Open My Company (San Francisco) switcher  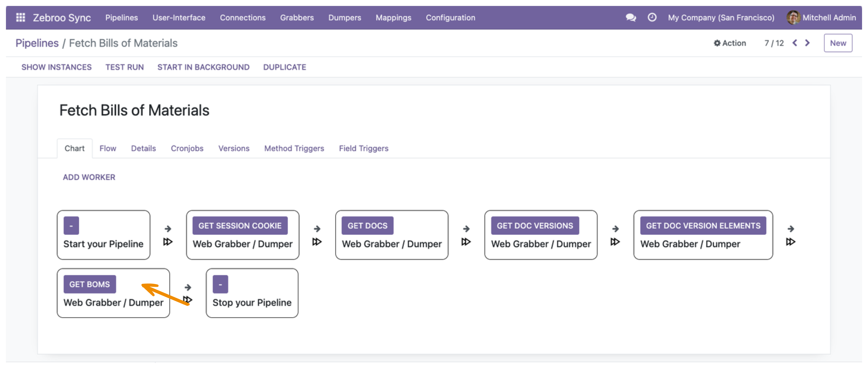pyautogui.click(x=721, y=17)
